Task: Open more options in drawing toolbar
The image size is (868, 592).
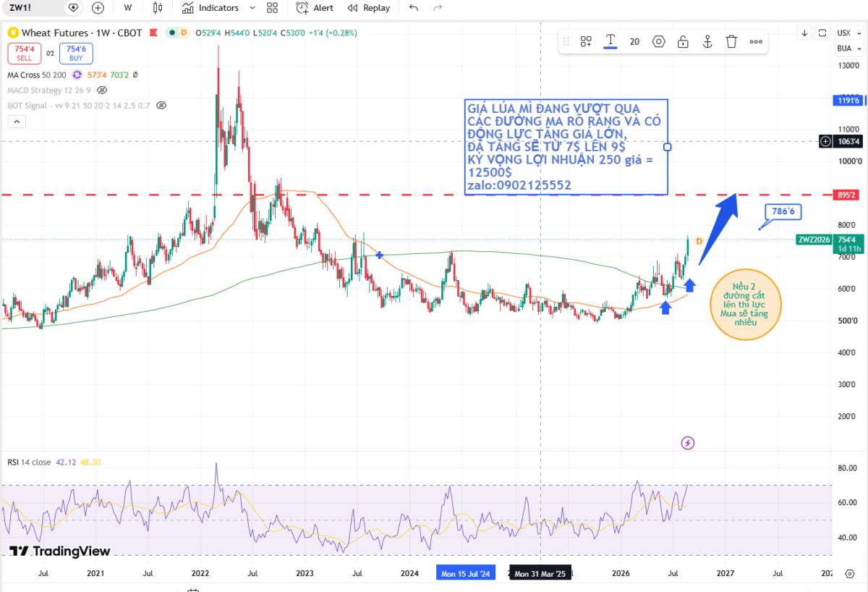Action: (x=756, y=41)
